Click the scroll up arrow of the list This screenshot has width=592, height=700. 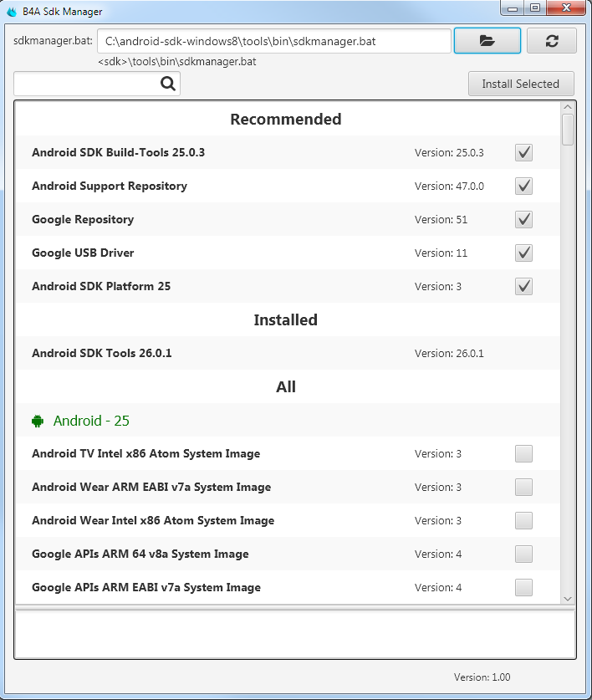pyautogui.click(x=568, y=107)
